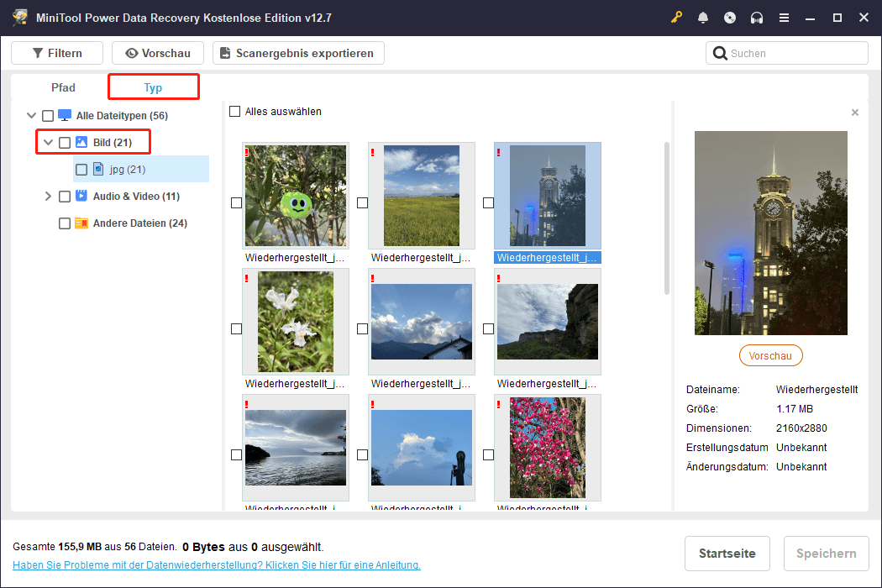Click the orange Vorschau button under preview
Screen dimensions: 882x588
point(770,355)
